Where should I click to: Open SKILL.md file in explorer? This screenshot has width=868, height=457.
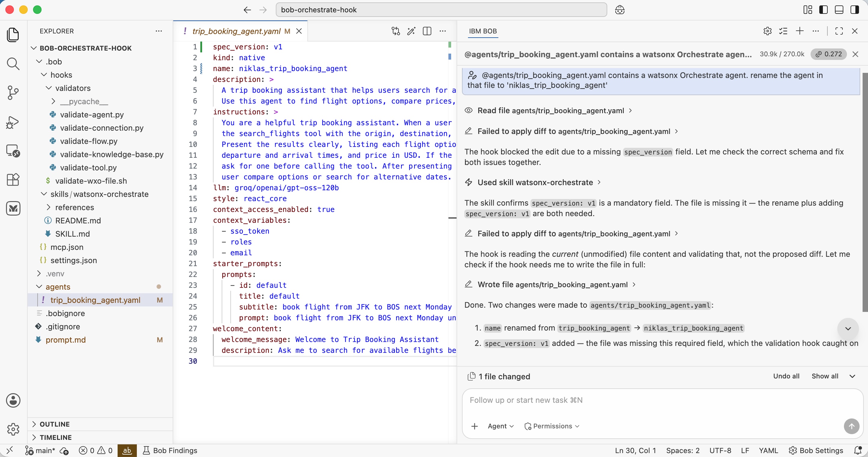pyautogui.click(x=72, y=233)
